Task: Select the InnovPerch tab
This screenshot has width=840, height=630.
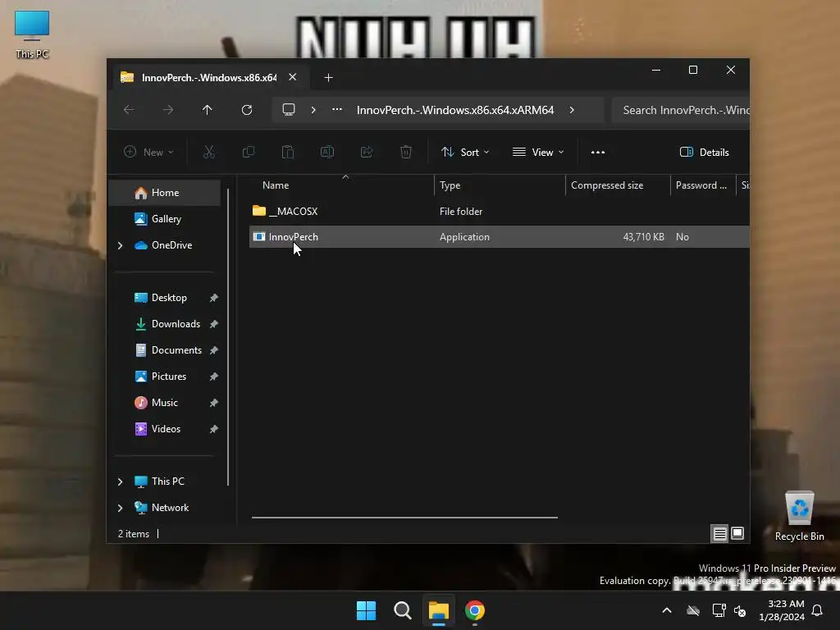Action: click(208, 78)
